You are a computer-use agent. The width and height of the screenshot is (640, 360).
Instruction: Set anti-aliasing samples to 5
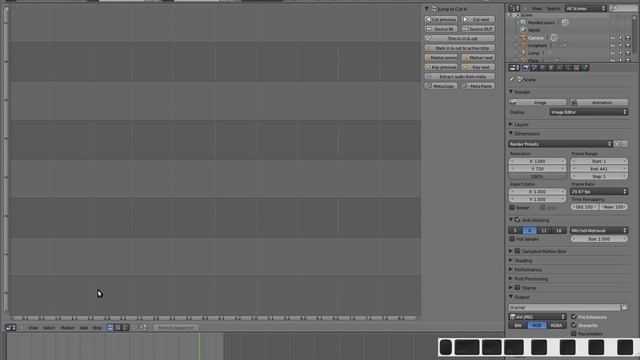click(516, 231)
